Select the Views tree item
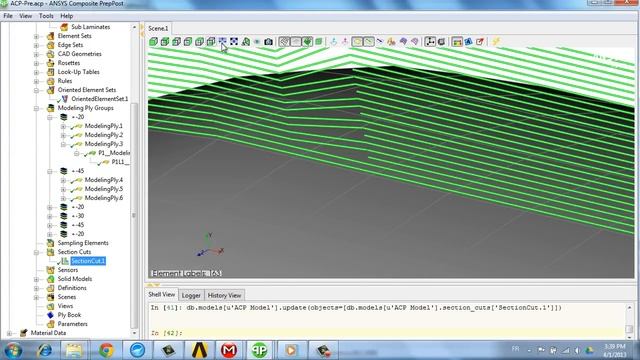Screen dimensions: 640x360 [x=65, y=306]
